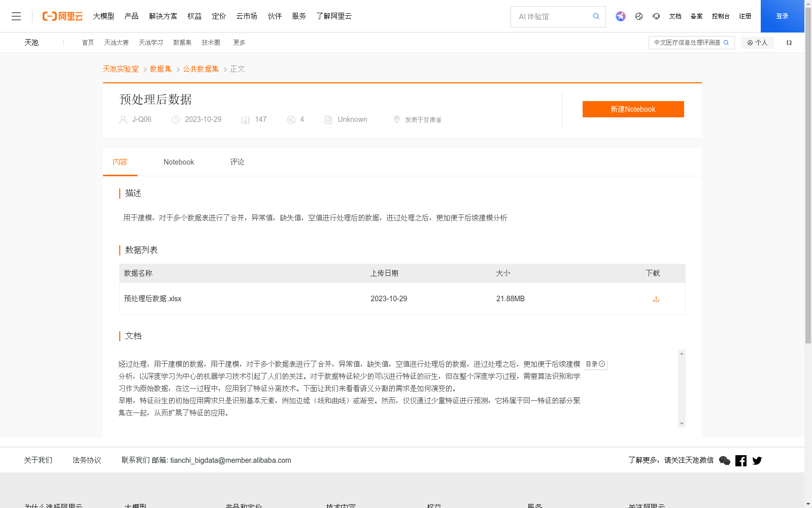Open 备案 link in top bar

coord(696,16)
